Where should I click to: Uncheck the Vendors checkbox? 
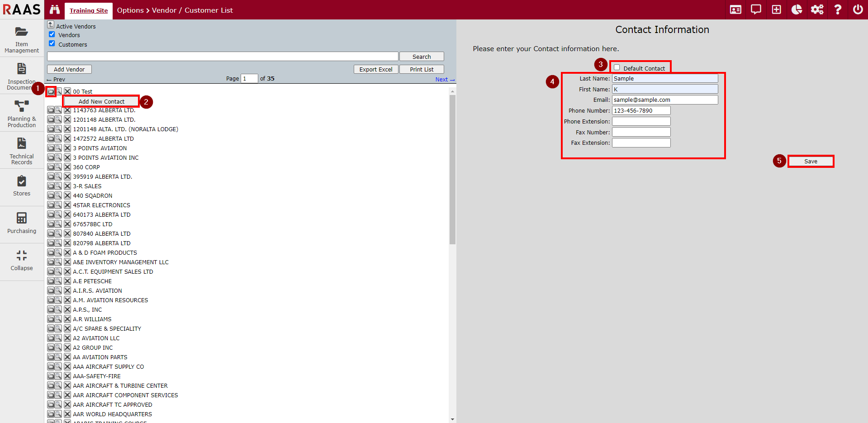(52, 34)
